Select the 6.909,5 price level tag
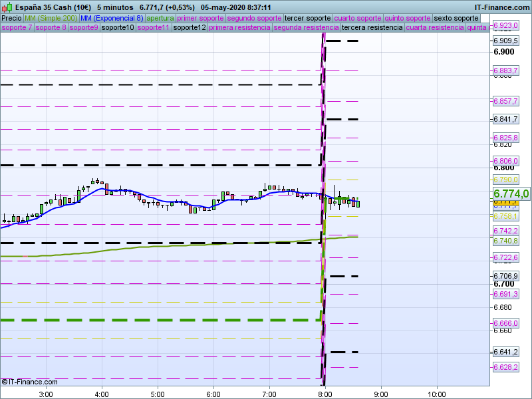Image resolution: width=532 pixels, height=399 pixels. click(505, 41)
